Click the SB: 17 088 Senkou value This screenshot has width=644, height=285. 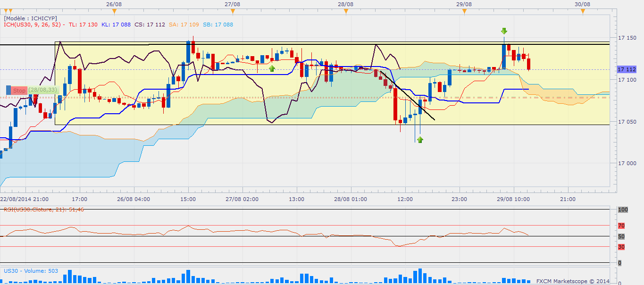coord(218,25)
